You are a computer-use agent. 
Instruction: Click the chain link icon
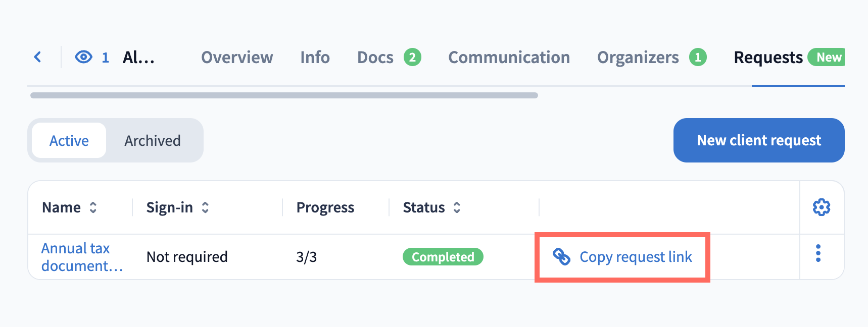561,257
